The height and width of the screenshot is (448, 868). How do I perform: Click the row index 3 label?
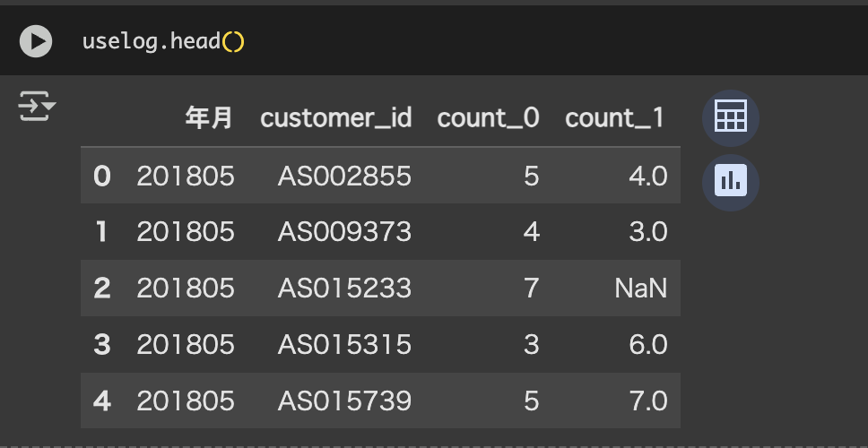pos(102,345)
